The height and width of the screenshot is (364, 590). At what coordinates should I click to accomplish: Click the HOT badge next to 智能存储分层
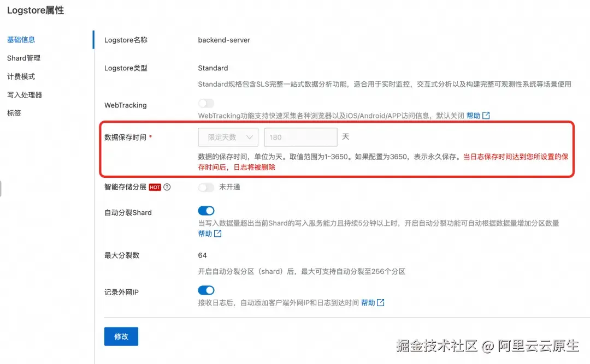point(156,187)
